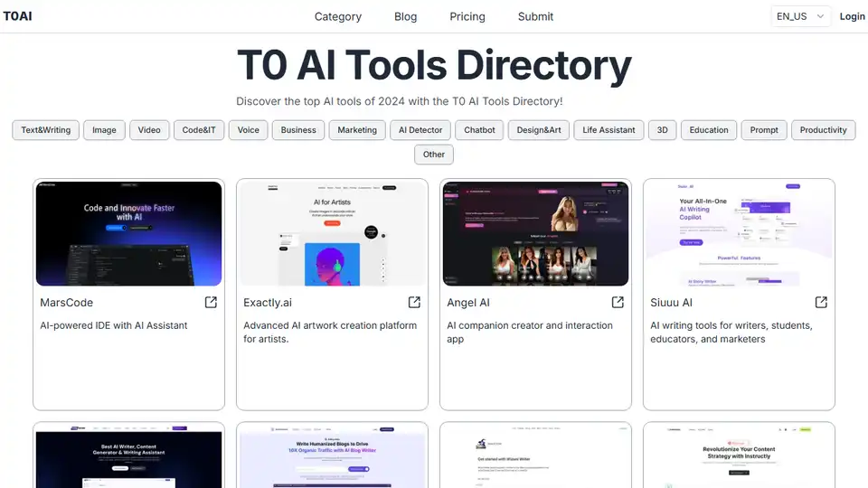Open the Exactly.ai preview thumbnail

[x=332, y=233]
